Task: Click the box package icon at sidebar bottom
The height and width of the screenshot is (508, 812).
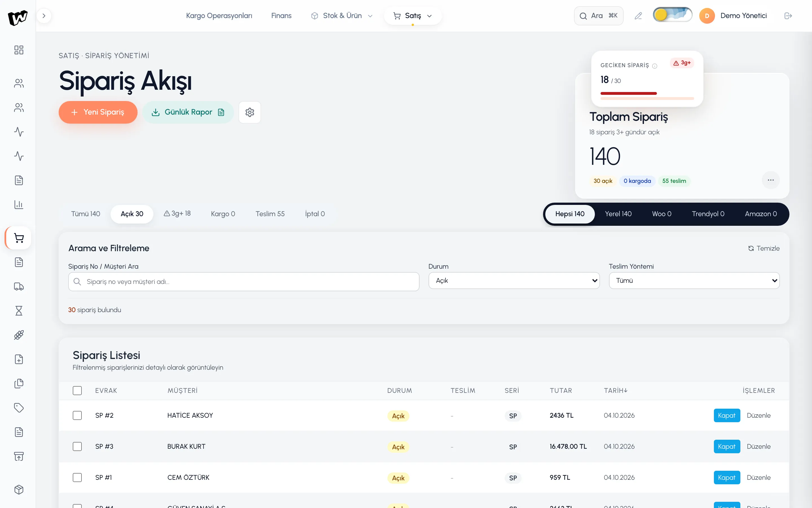Action: pos(19,490)
